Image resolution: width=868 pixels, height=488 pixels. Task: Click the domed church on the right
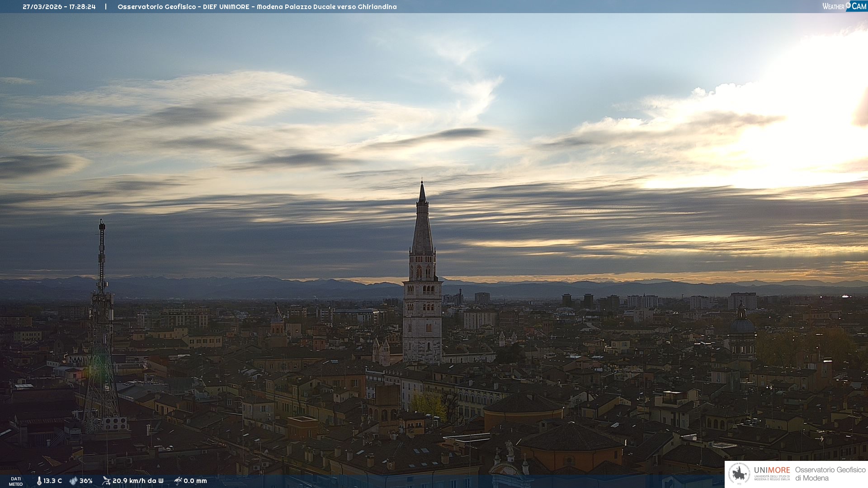[x=741, y=325]
